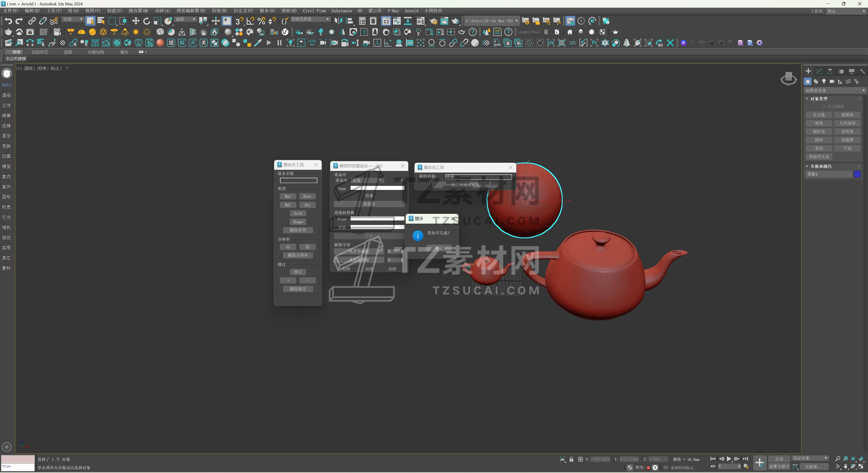Click the Link selection chain icon
868x473 pixels.
point(32,21)
